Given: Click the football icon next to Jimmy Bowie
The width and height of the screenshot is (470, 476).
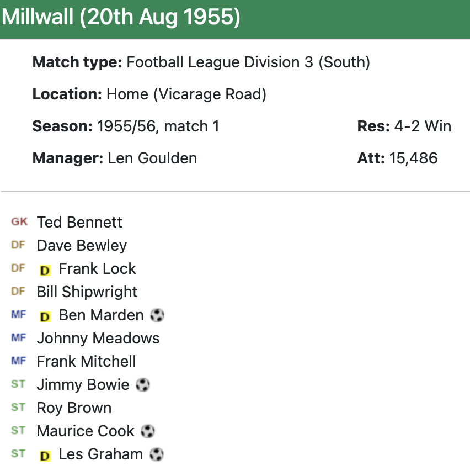Looking at the screenshot, I should click(143, 385).
